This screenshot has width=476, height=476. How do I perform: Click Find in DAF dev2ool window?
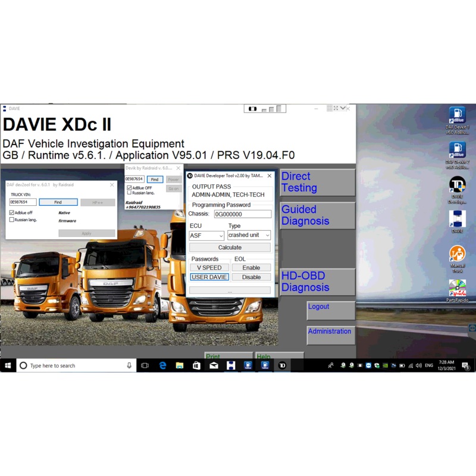58,202
